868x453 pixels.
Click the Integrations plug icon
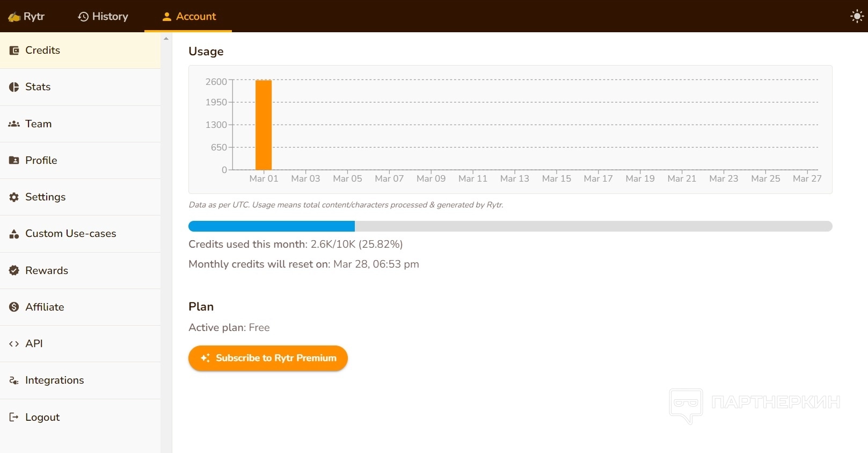[14, 380]
